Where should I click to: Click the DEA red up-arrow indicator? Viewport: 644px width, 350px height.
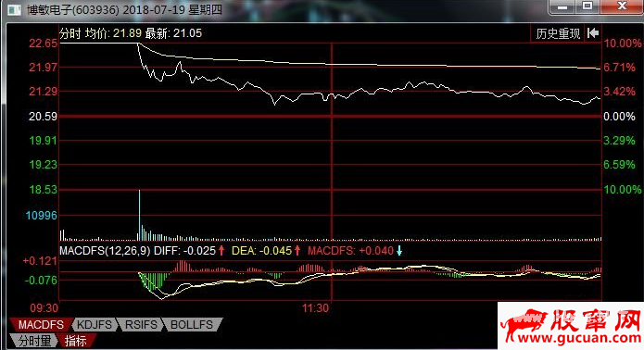pos(297,250)
